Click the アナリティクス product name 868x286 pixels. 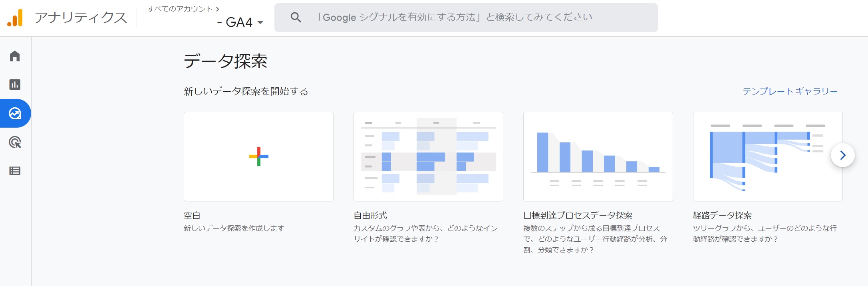[81, 18]
